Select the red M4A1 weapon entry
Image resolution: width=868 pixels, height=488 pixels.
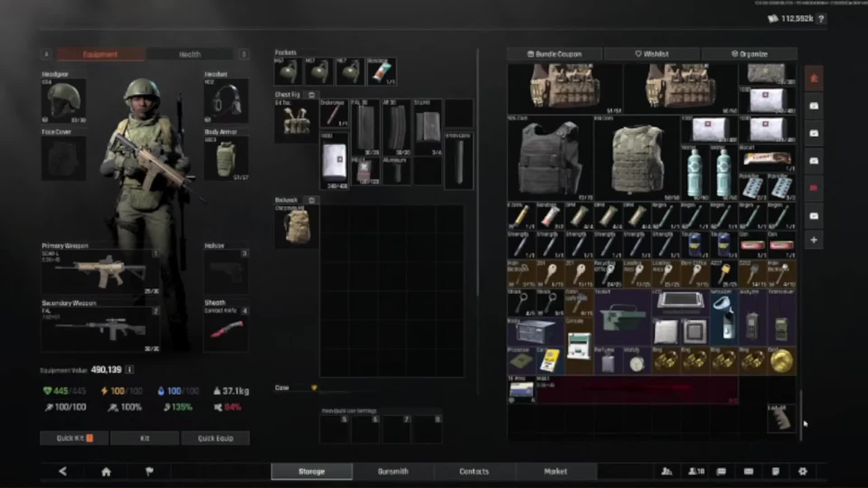[x=637, y=389]
